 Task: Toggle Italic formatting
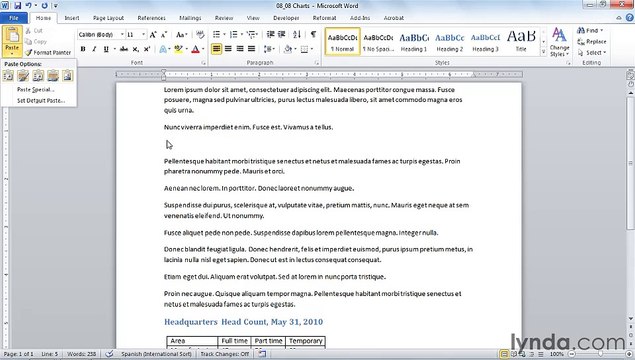(x=94, y=49)
